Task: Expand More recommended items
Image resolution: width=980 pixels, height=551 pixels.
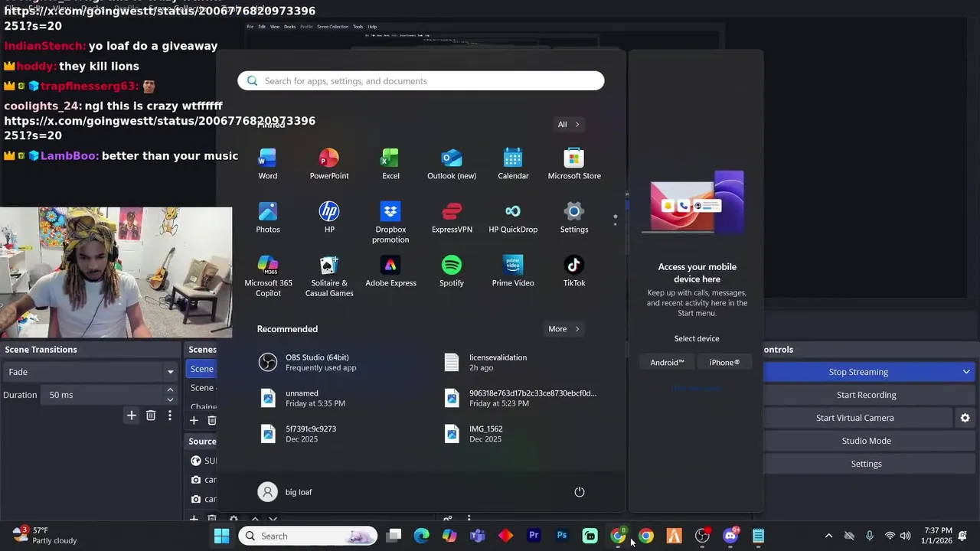Action: pos(563,329)
